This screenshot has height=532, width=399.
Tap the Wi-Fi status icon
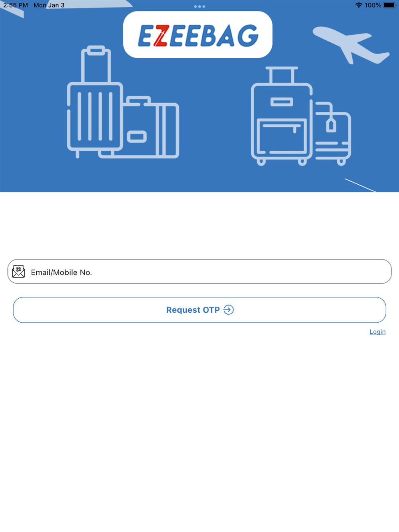click(359, 5)
